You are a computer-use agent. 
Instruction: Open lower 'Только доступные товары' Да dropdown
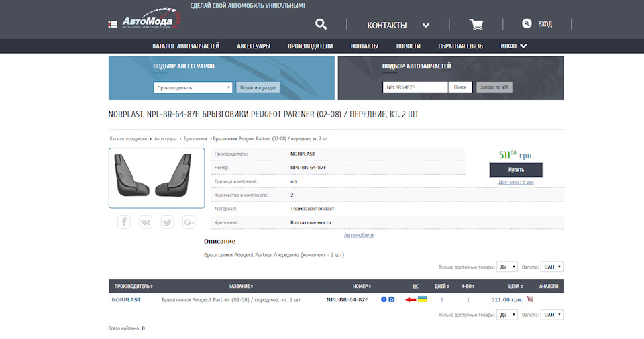click(507, 315)
